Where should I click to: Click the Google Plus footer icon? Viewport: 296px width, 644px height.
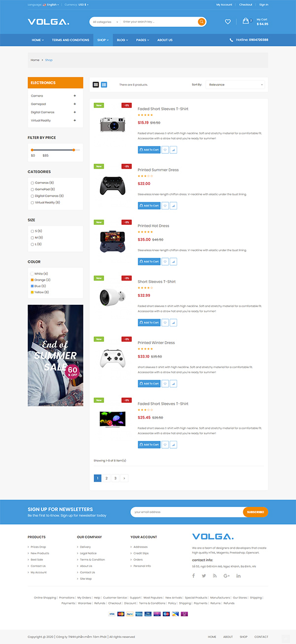[226, 575]
